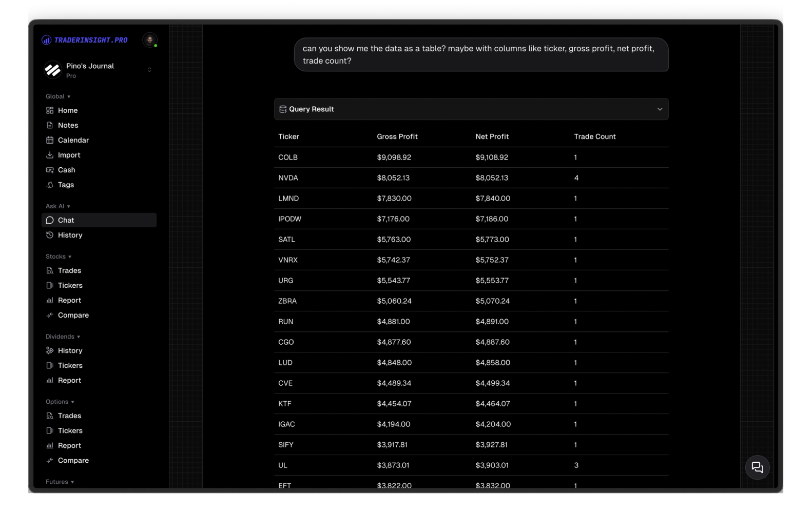Click the KTF ticker cell
Image resolution: width=812 pixels, height=531 pixels.
tap(285, 404)
